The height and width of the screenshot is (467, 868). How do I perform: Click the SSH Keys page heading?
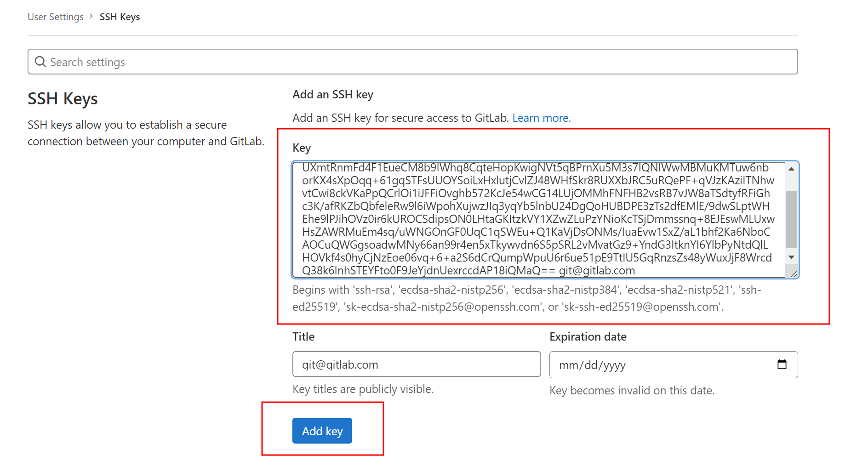63,99
